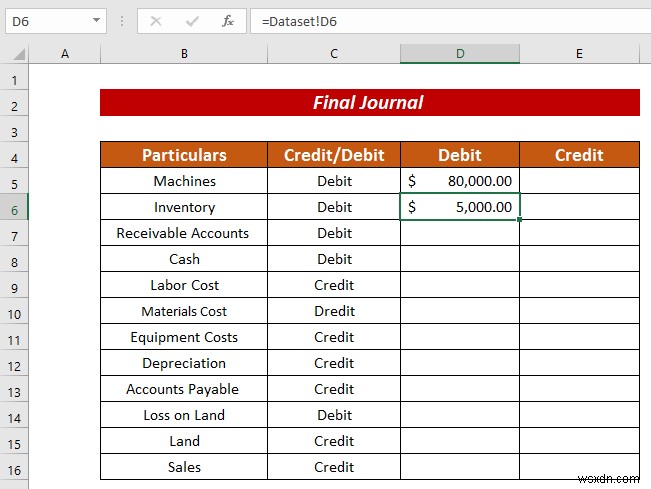The width and height of the screenshot is (651, 489).
Task: Click the Select All corner triangle
Action: [x=19, y=54]
